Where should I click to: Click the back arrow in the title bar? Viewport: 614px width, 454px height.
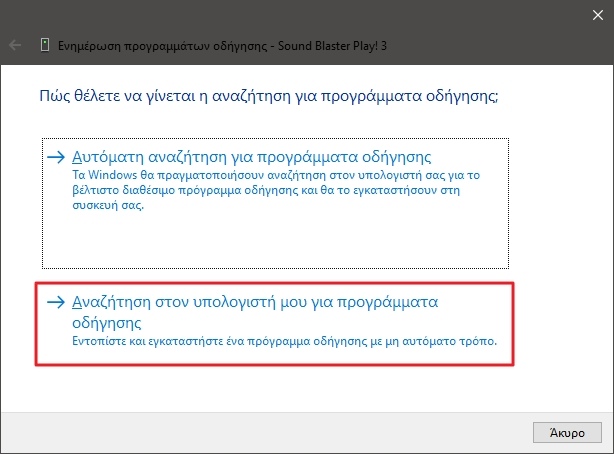click(x=15, y=45)
